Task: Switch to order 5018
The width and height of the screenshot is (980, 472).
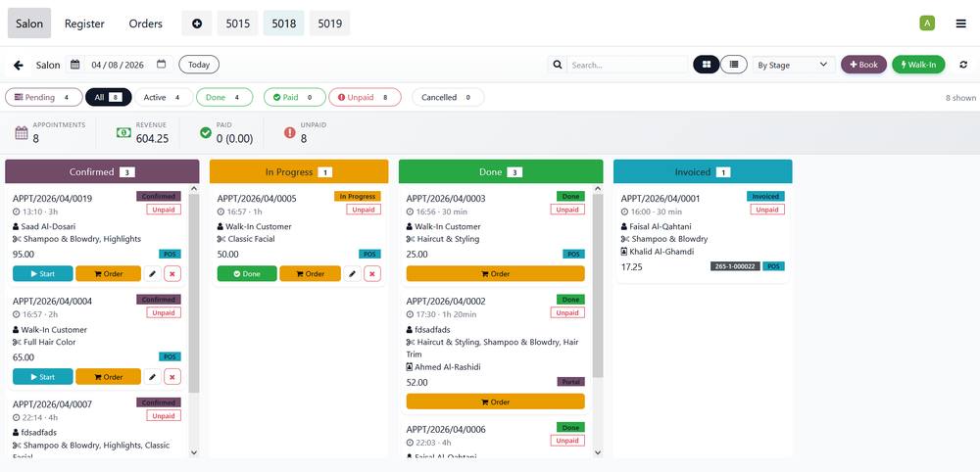Action: click(284, 24)
